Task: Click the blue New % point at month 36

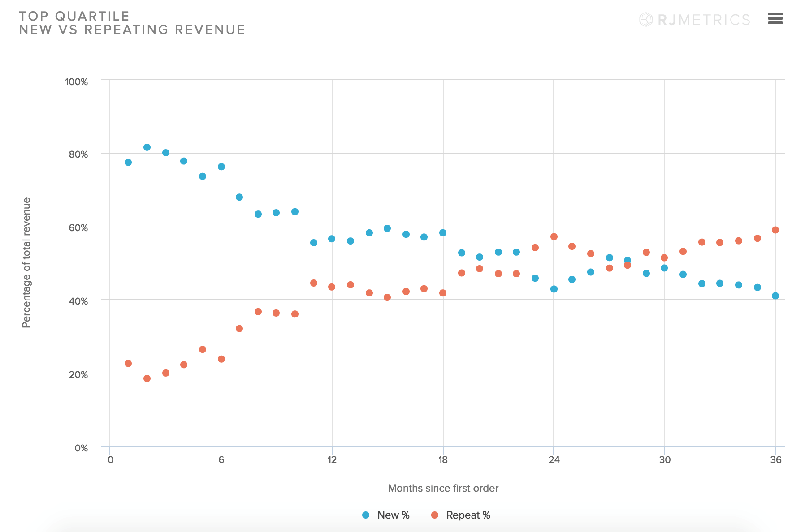Action: [x=775, y=296]
